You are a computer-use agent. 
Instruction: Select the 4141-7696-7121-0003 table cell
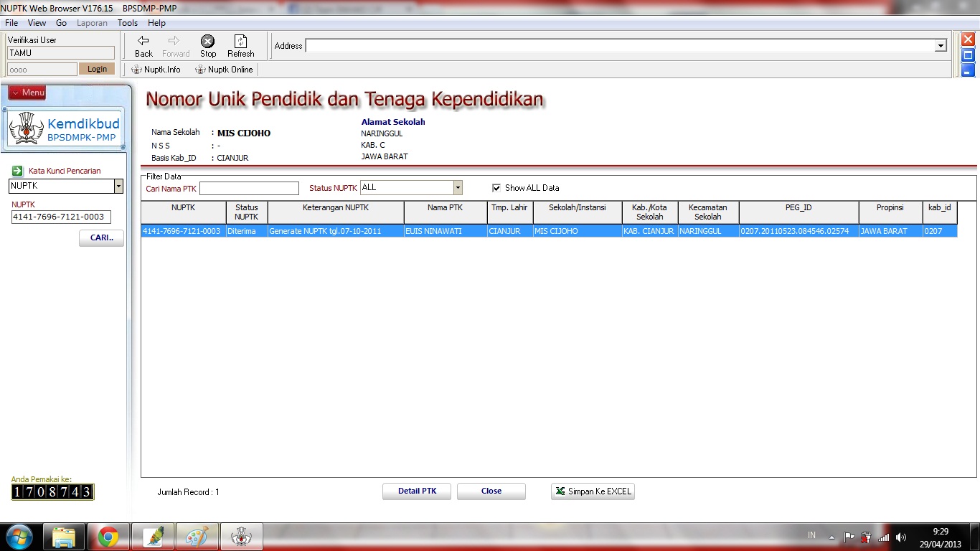[x=184, y=231]
